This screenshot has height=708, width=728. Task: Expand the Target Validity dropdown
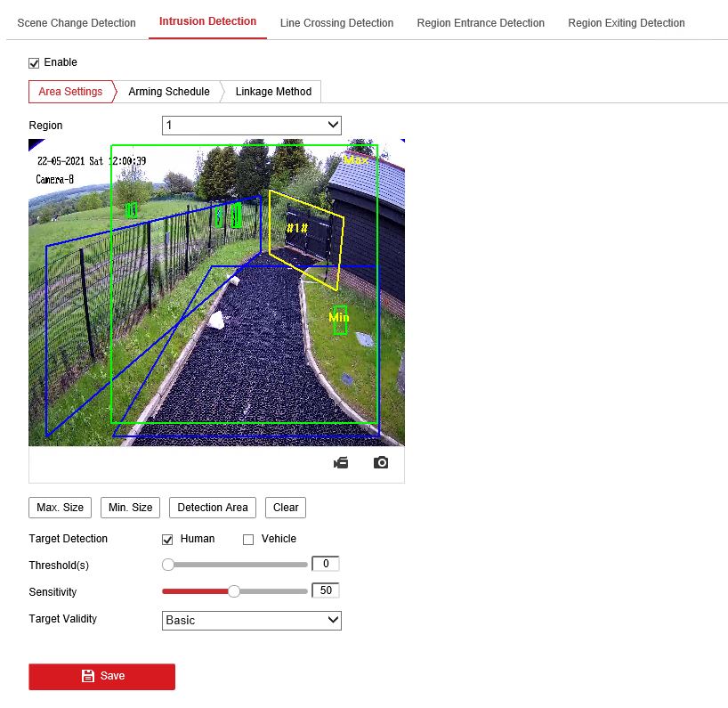(x=252, y=620)
